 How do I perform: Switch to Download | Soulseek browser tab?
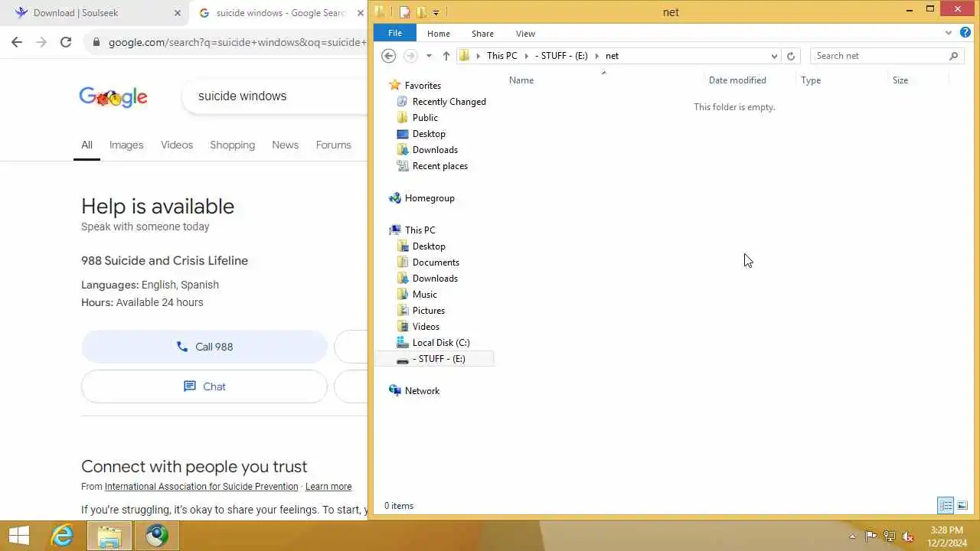coord(96,13)
